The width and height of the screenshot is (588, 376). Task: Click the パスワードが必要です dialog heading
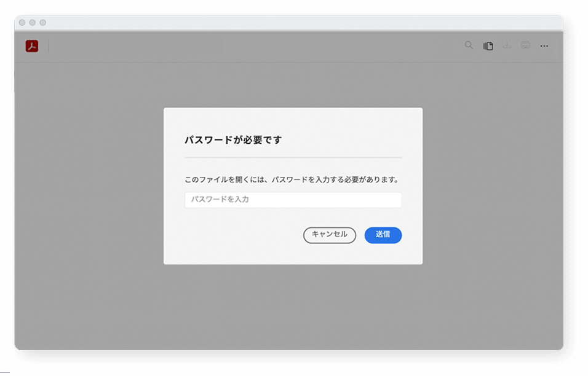pos(233,140)
